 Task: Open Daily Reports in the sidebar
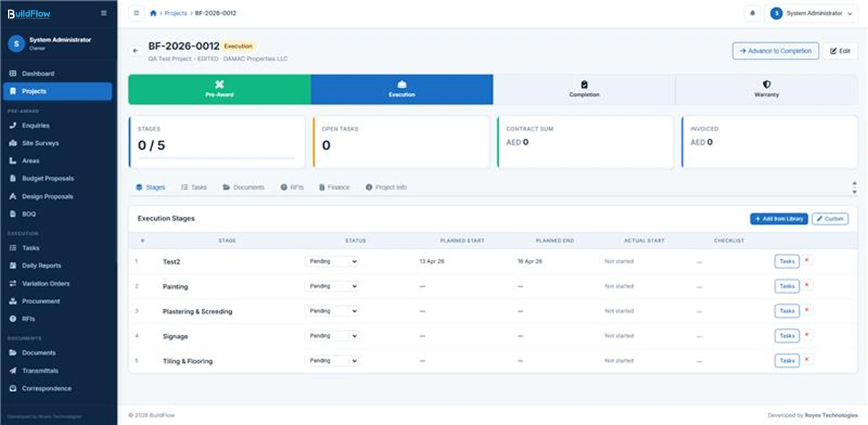tap(41, 266)
